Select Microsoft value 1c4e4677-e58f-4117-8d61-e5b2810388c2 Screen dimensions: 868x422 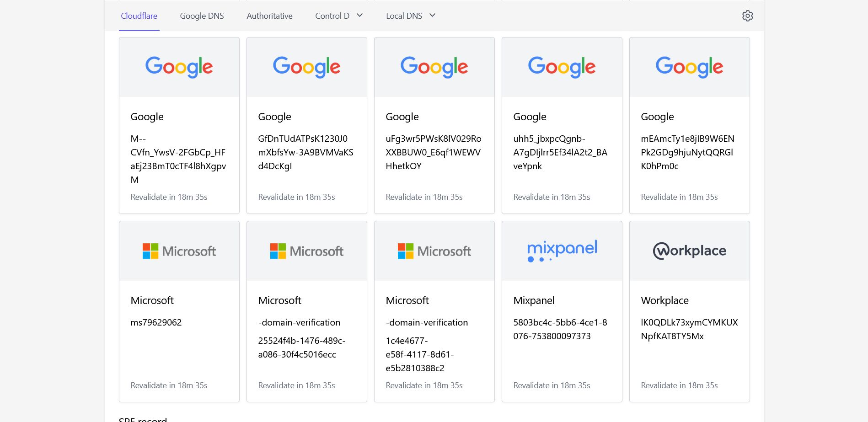(420, 354)
